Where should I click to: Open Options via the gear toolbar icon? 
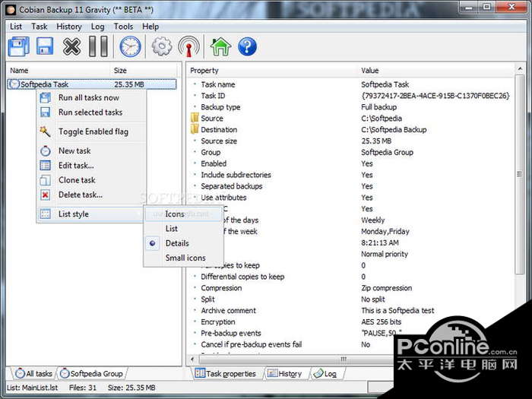coord(162,47)
